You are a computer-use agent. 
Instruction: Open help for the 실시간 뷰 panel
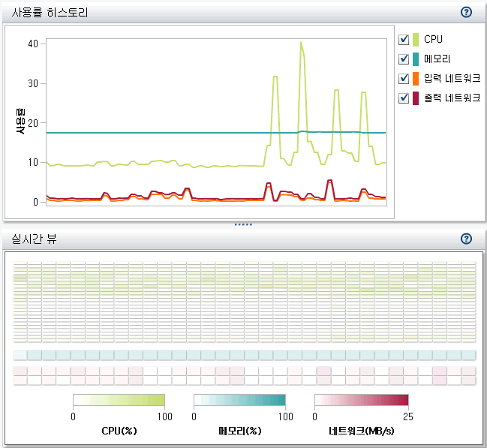click(x=466, y=239)
